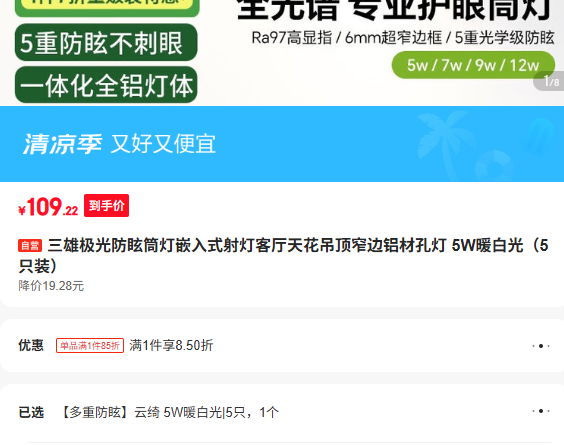564x445 pixels.
Task: Tap the 一体化全铝灯体 green badge
Action: tap(106, 85)
